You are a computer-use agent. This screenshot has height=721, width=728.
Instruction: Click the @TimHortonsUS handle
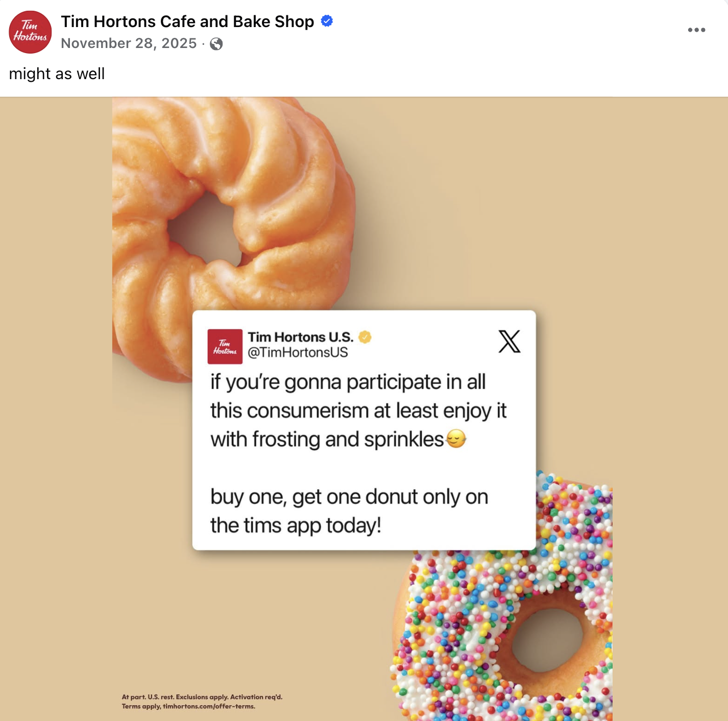[x=298, y=352]
